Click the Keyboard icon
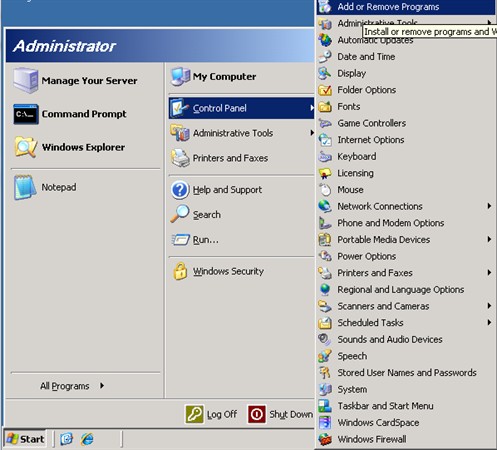This screenshot has height=450, width=497. 325,157
